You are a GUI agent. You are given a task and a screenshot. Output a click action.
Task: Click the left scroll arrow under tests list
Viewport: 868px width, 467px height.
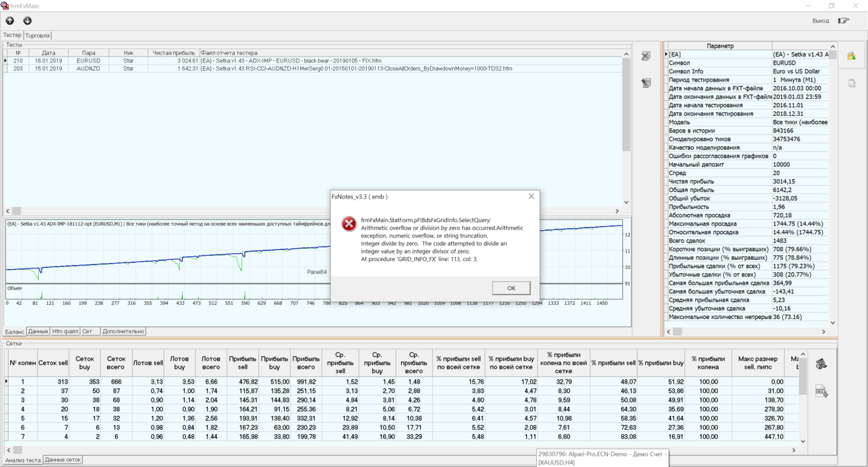point(8,211)
